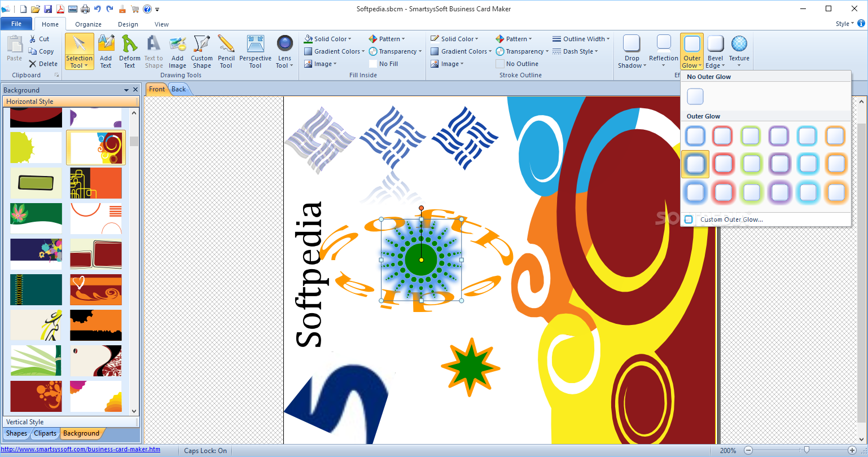Switch to the Back side tab
The width and height of the screenshot is (868, 457).
tap(179, 89)
